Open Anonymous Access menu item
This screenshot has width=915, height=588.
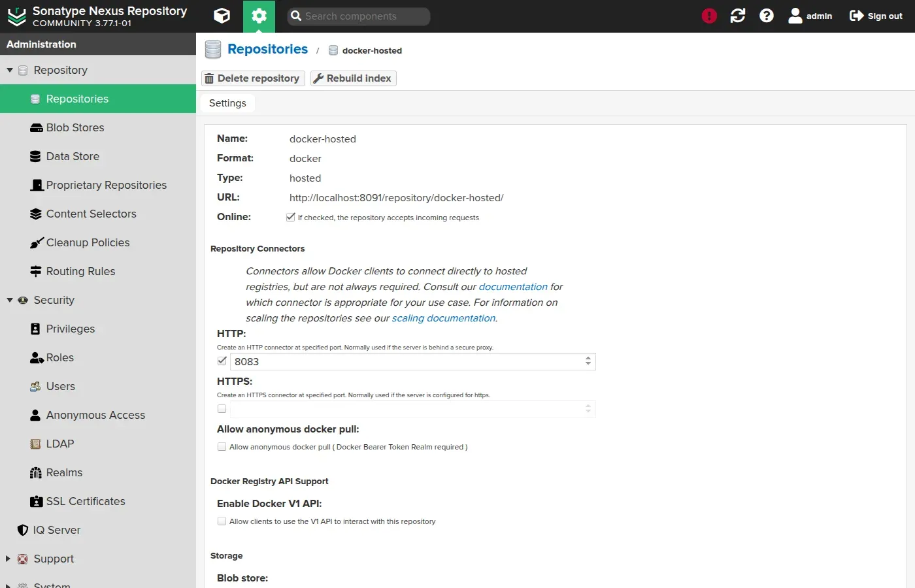pyautogui.click(x=98, y=415)
